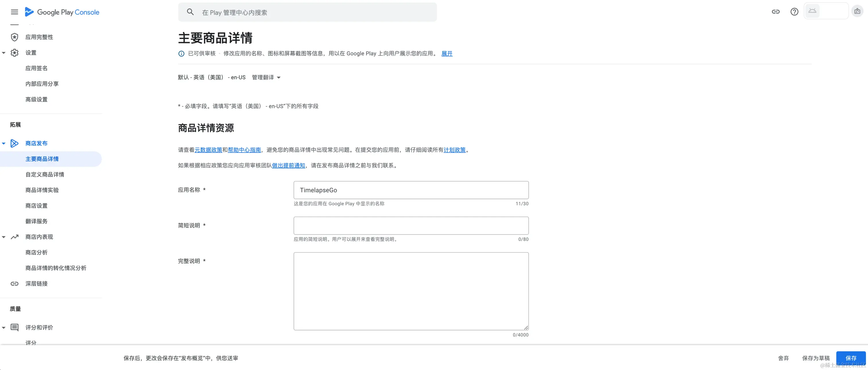Image resolution: width=868 pixels, height=370 pixels.
Task: Open 商店分析 in the sidebar
Action: pyautogui.click(x=36, y=252)
